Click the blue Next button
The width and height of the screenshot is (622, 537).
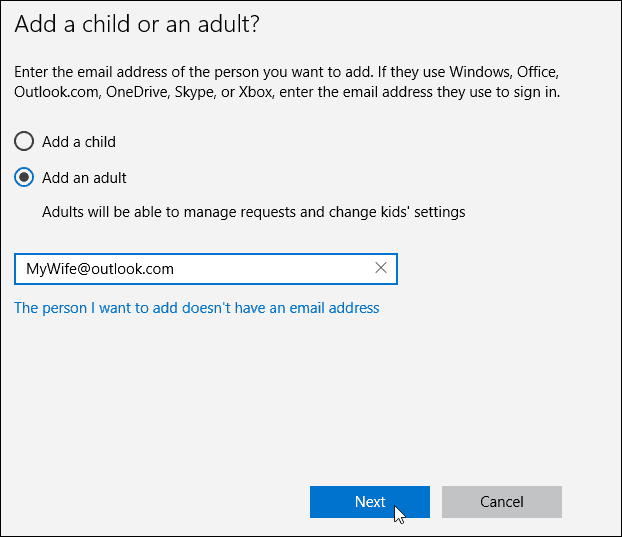[x=370, y=502]
